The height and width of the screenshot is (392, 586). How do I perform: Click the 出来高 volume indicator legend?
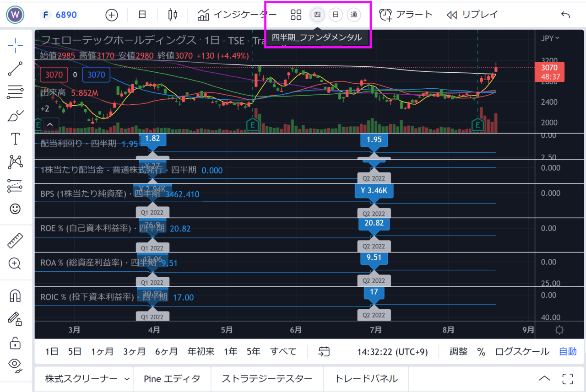click(53, 93)
